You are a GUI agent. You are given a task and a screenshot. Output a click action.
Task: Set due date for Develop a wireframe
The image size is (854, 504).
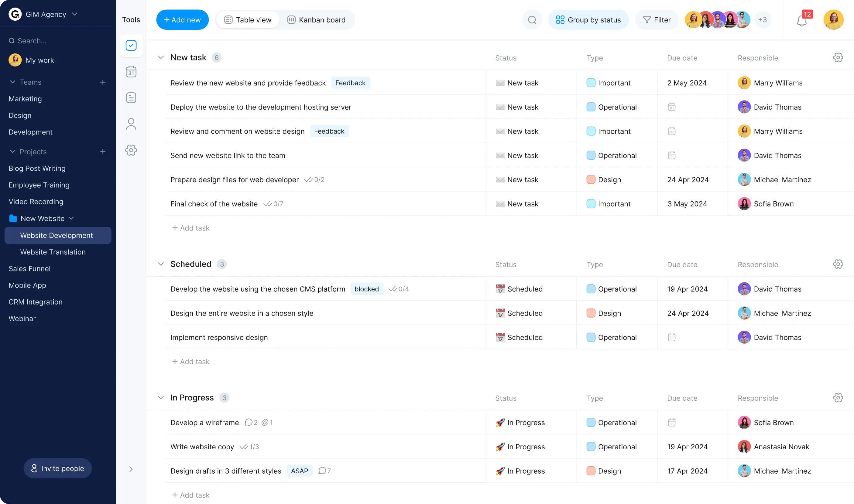(671, 423)
